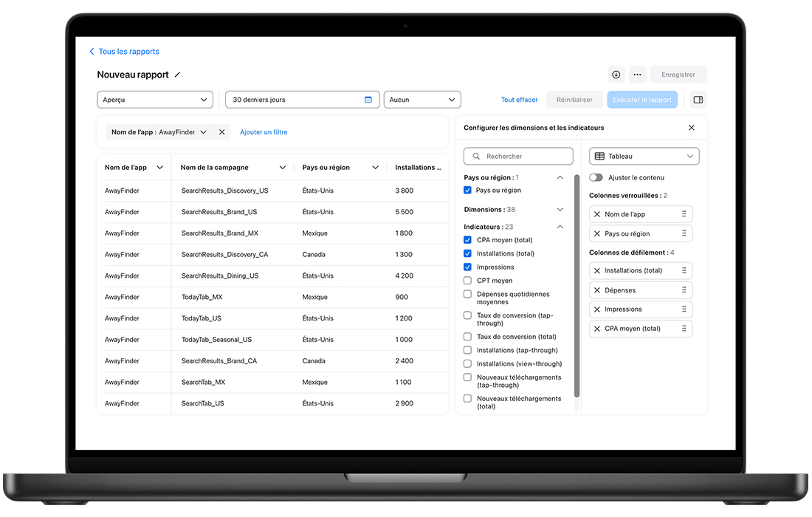812x517 pixels.
Task: Click the Ajouter un filtre link
Action: pos(264,132)
